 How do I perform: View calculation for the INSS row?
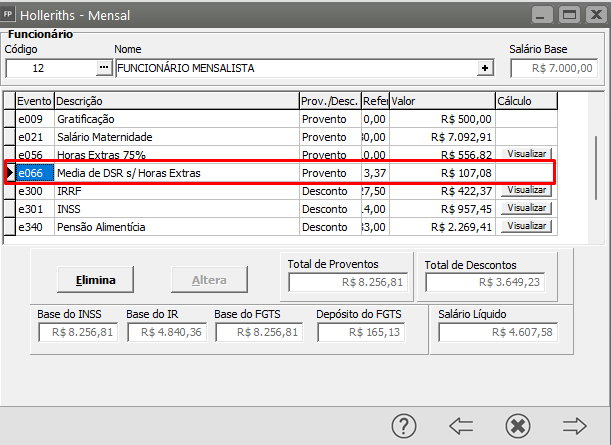click(x=527, y=208)
